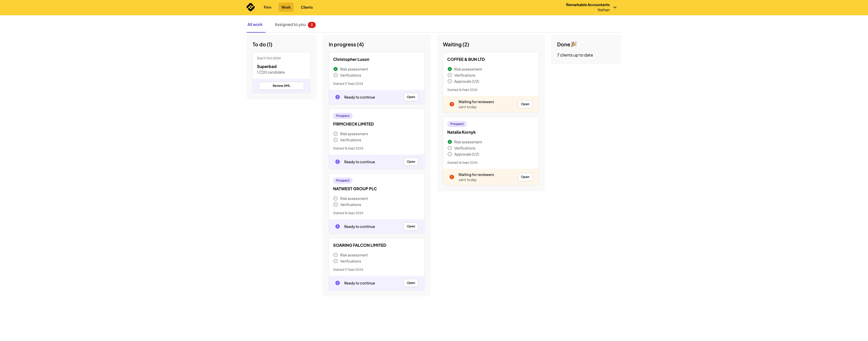The width and height of the screenshot is (868, 341).
Task: Go to the Clients menu
Action: click(x=306, y=7)
